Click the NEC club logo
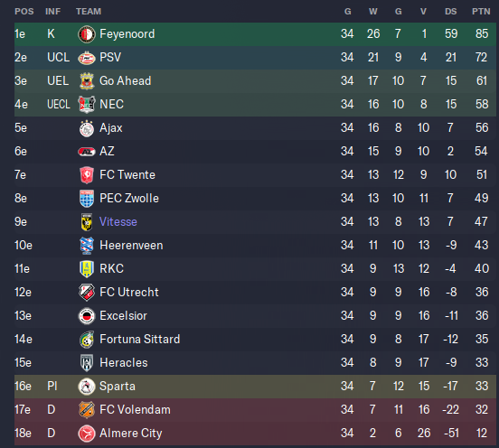 (x=87, y=105)
